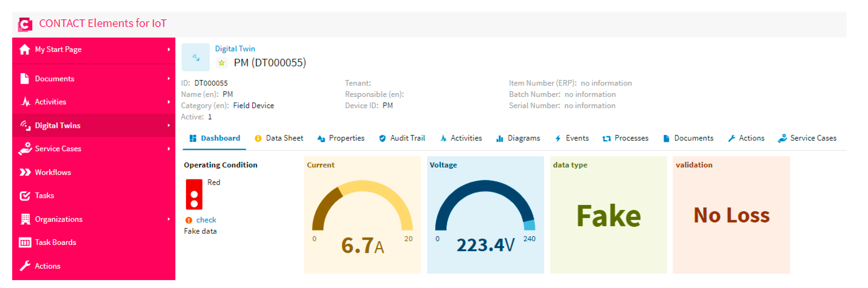This screenshot has width=868, height=288.
Task: Follow the Digital Twin breadcrumb link
Action: [x=235, y=49]
